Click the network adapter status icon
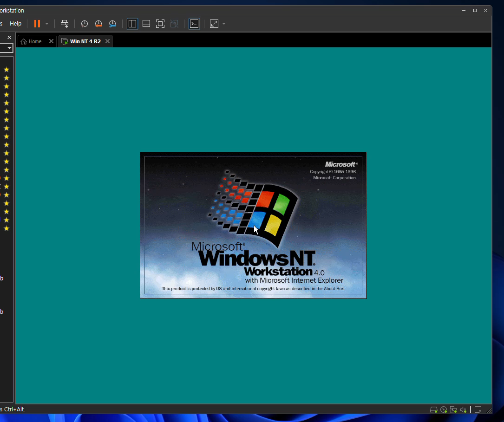The image size is (504, 422). coord(453,409)
